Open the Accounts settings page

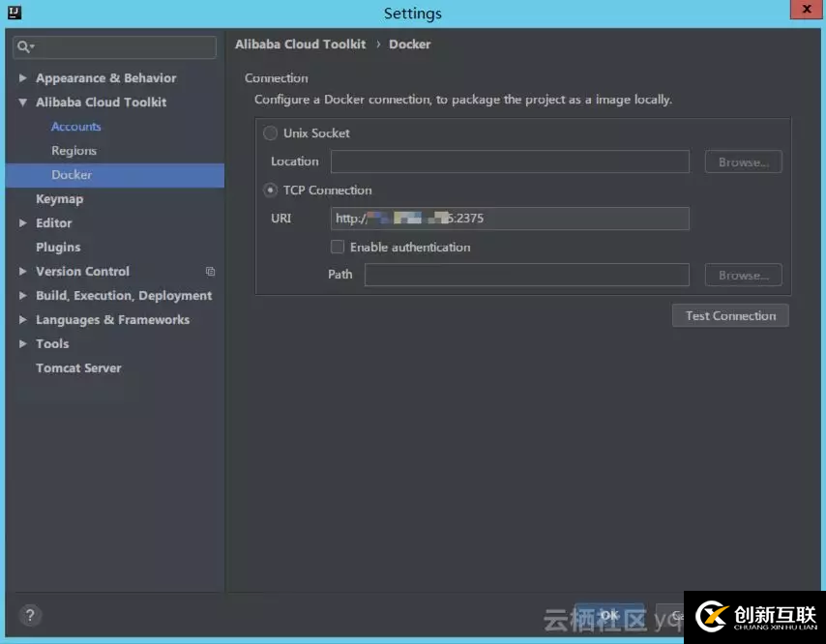tap(75, 127)
